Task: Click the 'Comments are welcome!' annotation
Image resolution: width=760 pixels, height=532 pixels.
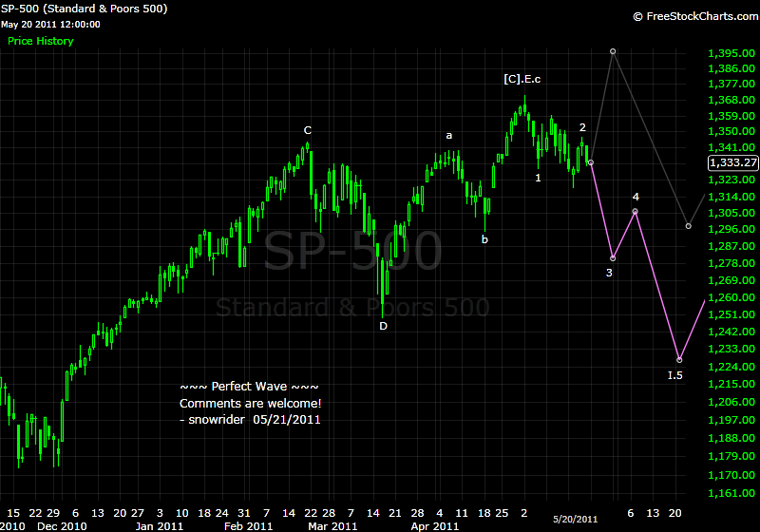Action: coord(251,404)
